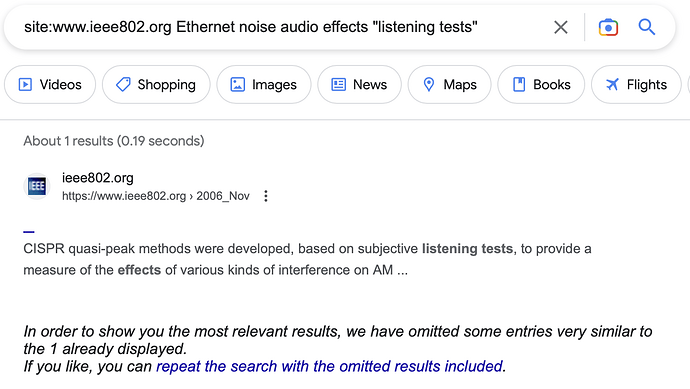Select the Images picture icon

point(238,84)
